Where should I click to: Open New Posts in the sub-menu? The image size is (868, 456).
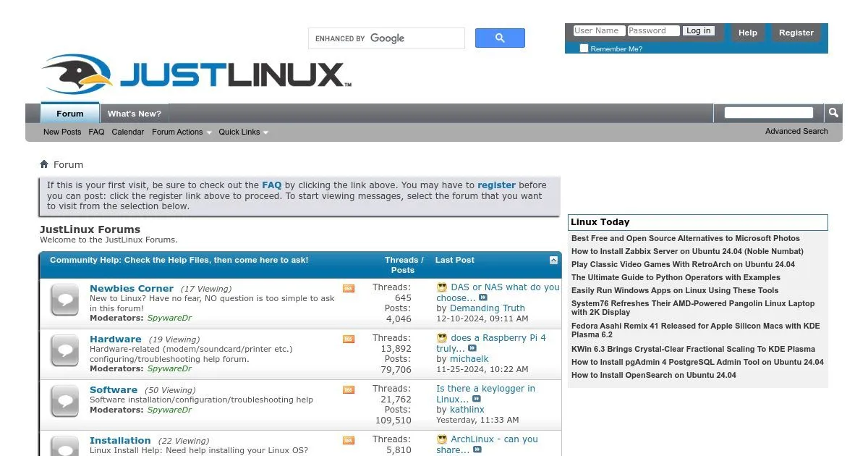click(x=62, y=132)
